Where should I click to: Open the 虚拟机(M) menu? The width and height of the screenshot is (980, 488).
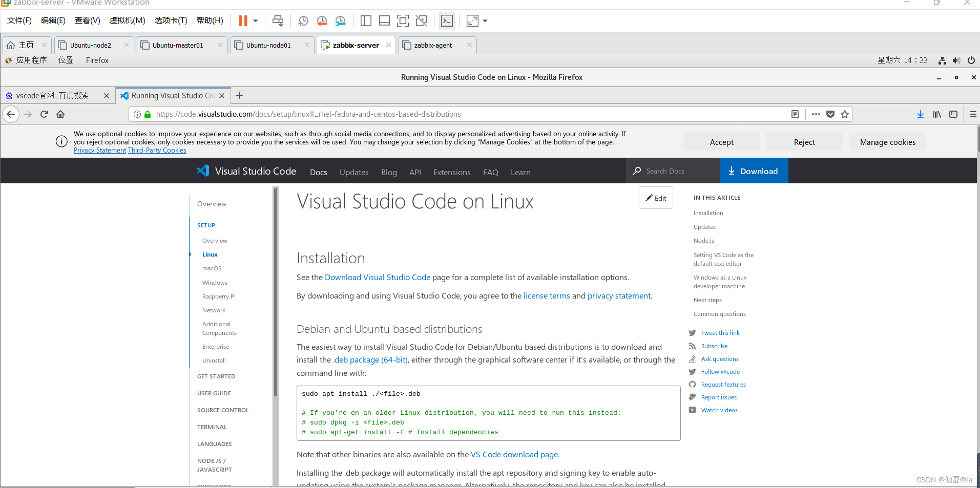pos(128,20)
